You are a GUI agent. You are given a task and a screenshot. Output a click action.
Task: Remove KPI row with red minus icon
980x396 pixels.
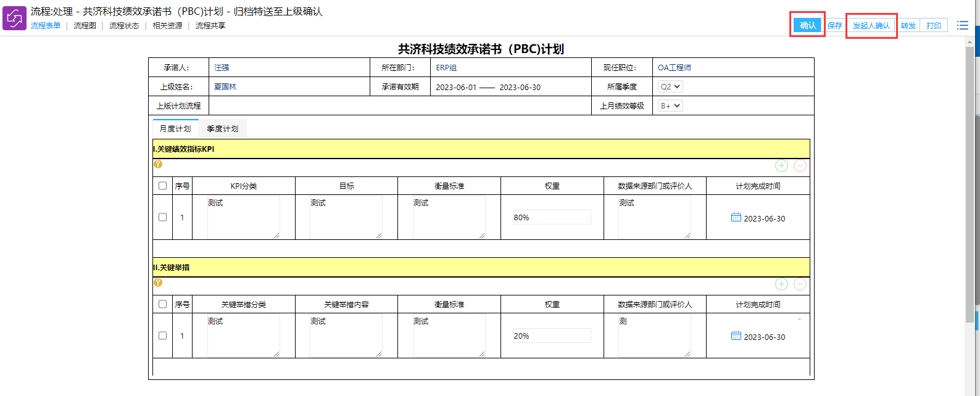coord(800,166)
